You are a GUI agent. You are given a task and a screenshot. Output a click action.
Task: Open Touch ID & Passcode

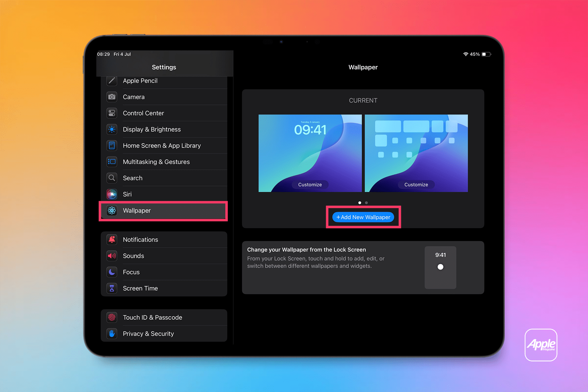tap(164, 317)
